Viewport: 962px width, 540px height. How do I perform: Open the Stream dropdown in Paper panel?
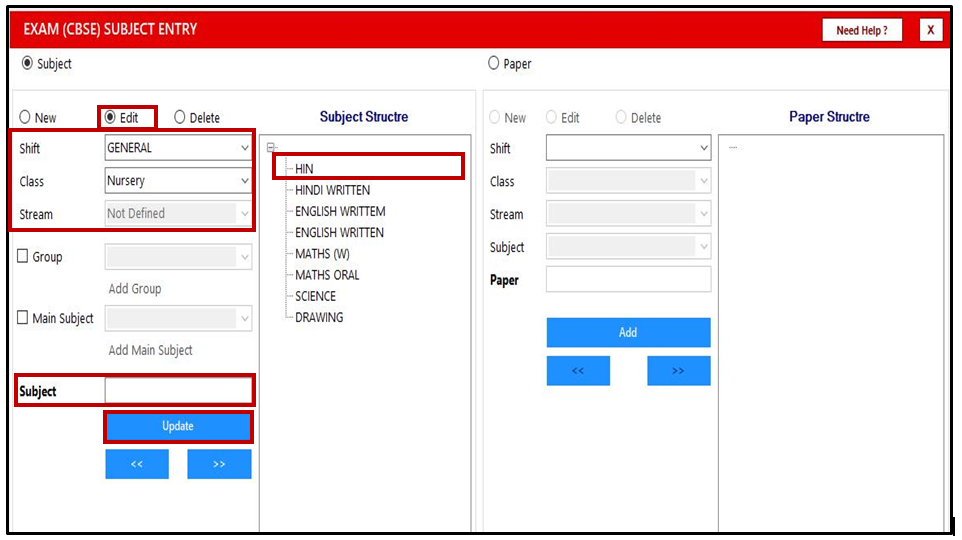pyautogui.click(x=628, y=214)
